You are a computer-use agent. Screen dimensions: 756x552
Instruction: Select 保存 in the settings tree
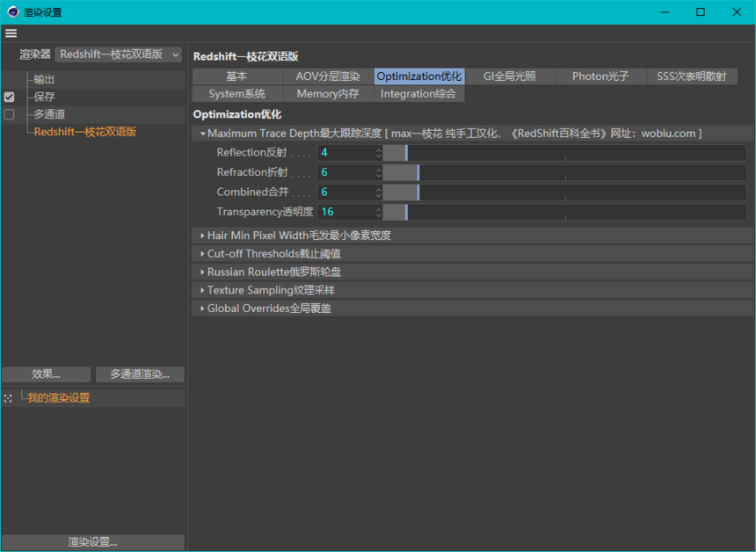point(44,97)
